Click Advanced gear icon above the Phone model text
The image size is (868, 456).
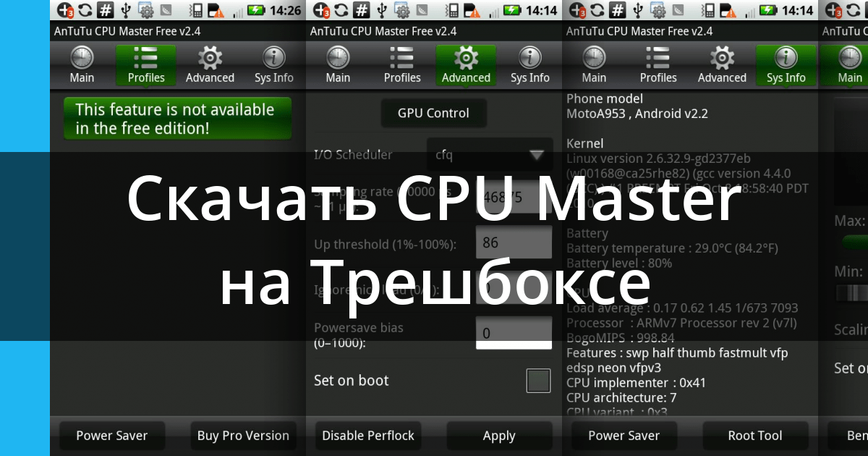[x=722, y=57]
